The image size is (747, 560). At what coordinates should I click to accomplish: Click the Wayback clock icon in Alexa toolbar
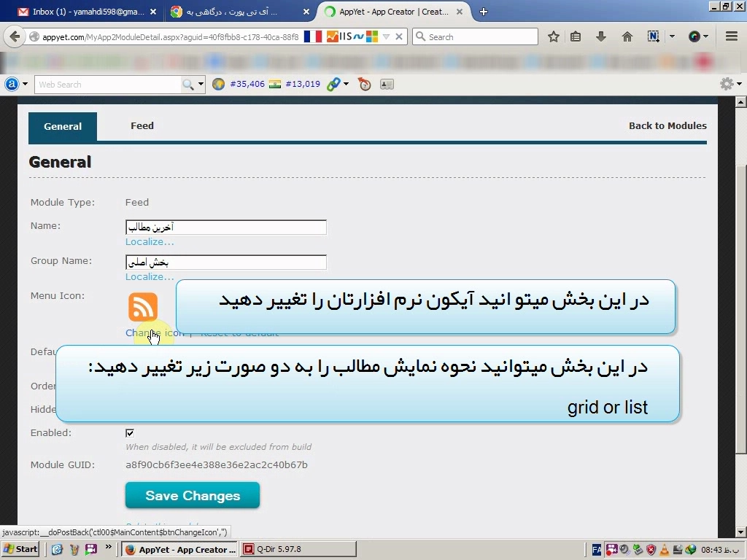[365, 85]
